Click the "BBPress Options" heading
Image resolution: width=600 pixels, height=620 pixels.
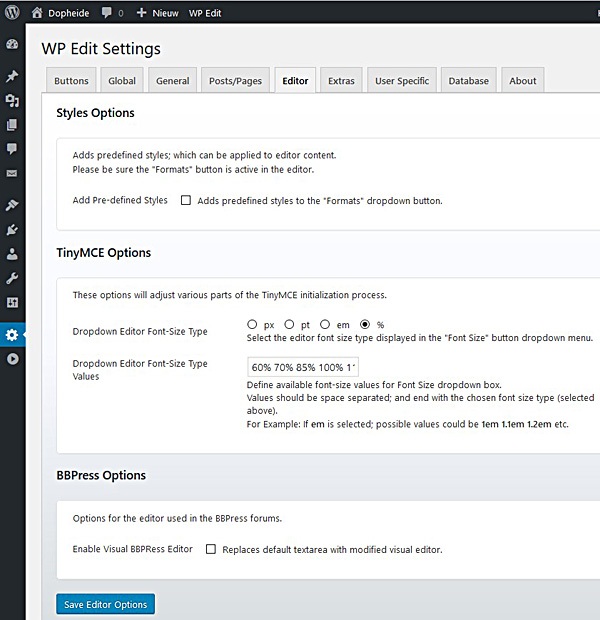[x=101, y=475]
